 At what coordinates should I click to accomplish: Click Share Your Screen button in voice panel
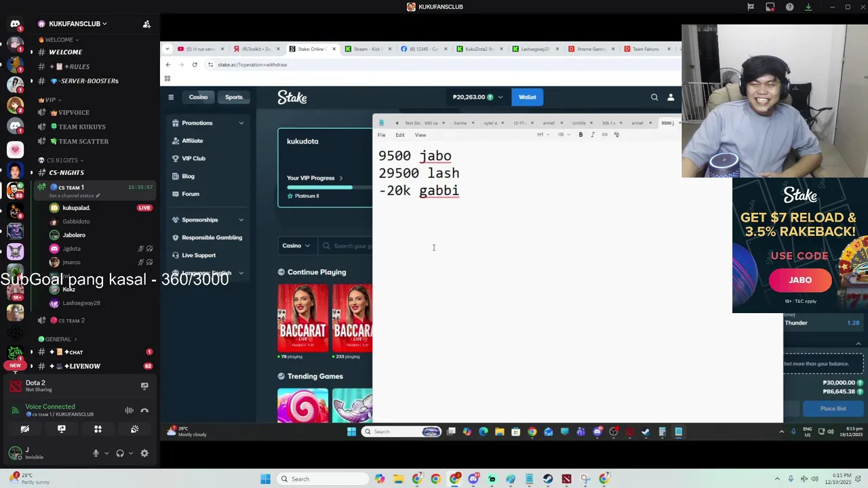(62, 429)
